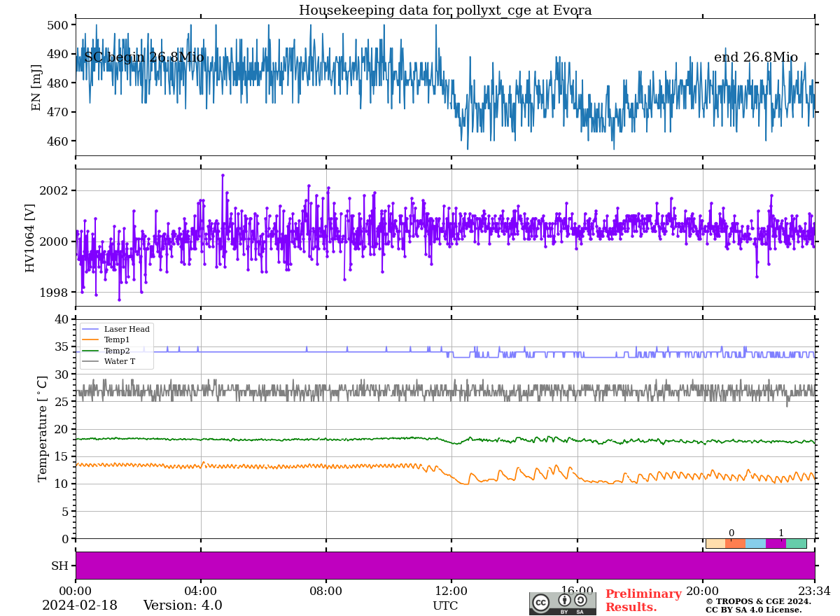Click the gray Water T legend line
Image resolution: width=840 pixels, height=616 pixels.
92,362
